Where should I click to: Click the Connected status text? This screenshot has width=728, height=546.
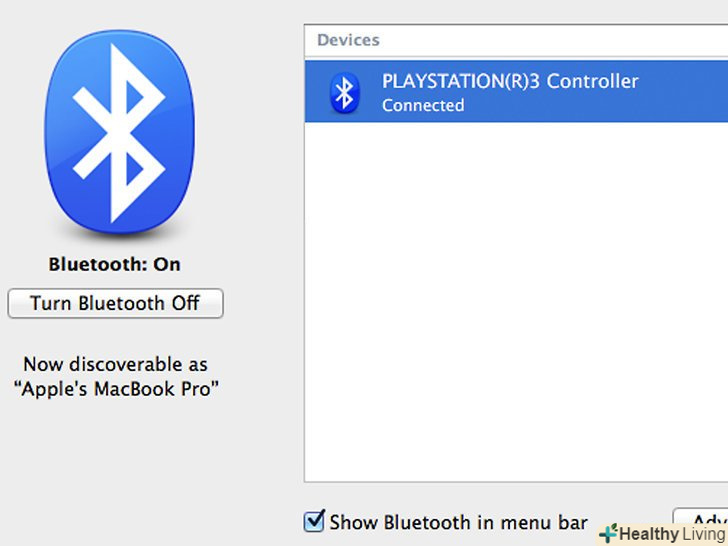(423, 105)
